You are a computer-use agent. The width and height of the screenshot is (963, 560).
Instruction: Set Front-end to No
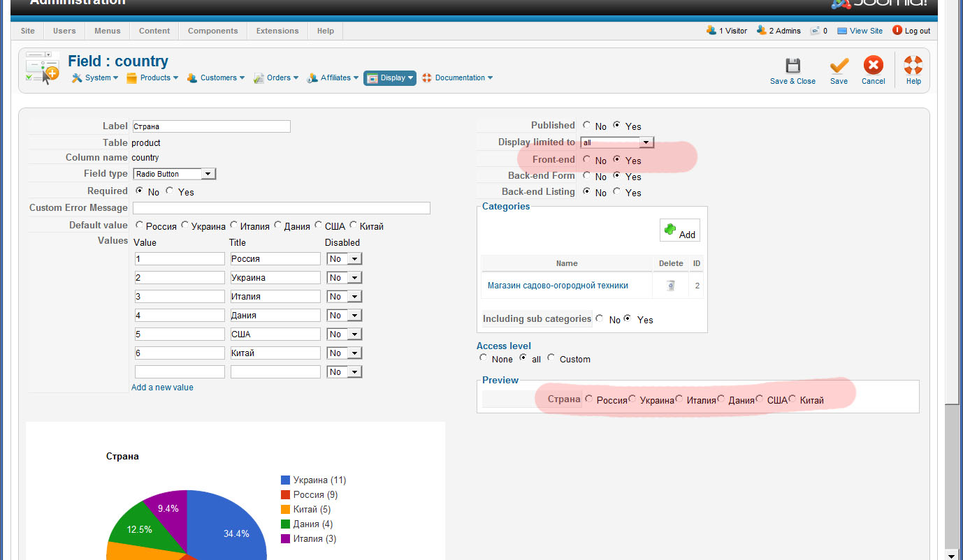[586, 160]
